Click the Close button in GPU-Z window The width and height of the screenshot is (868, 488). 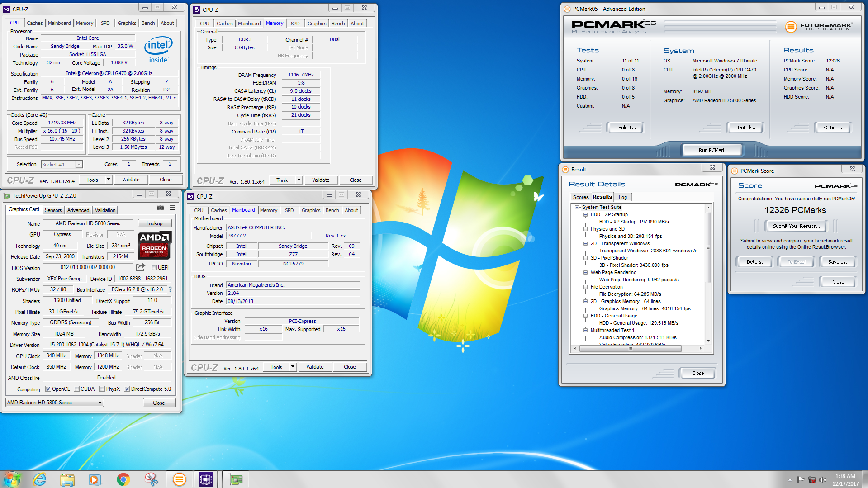(159, 403)
